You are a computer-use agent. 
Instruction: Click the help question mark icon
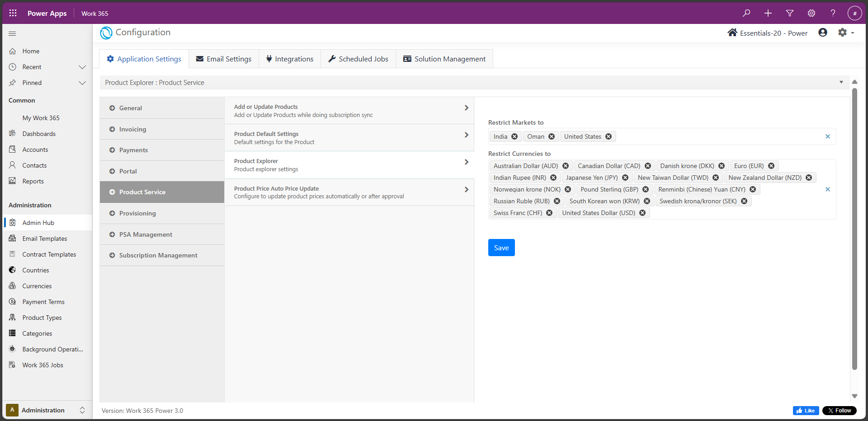click(x=833, y=13)
